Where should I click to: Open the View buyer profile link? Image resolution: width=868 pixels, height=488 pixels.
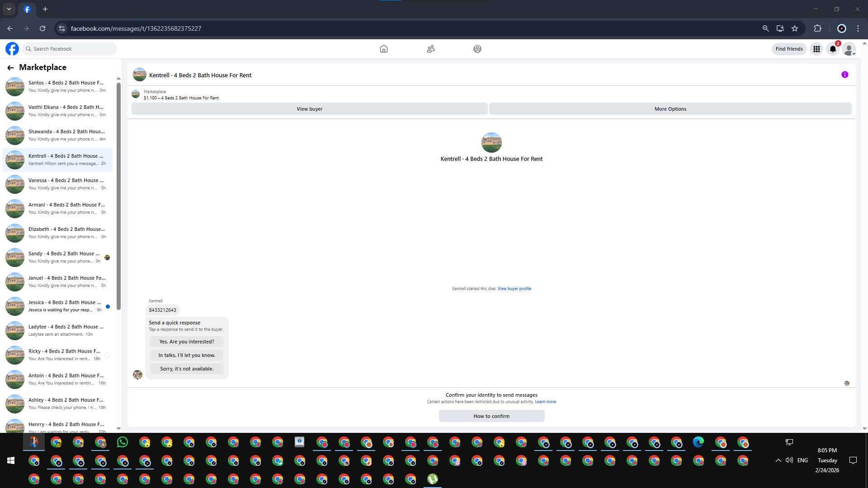click(514, 289)
